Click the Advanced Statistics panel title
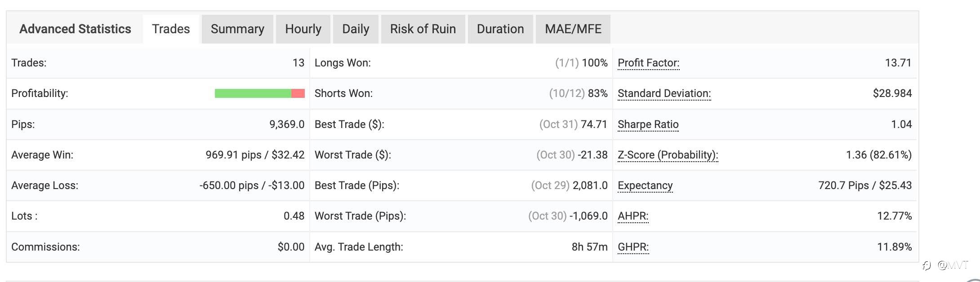 coord(75,29)
